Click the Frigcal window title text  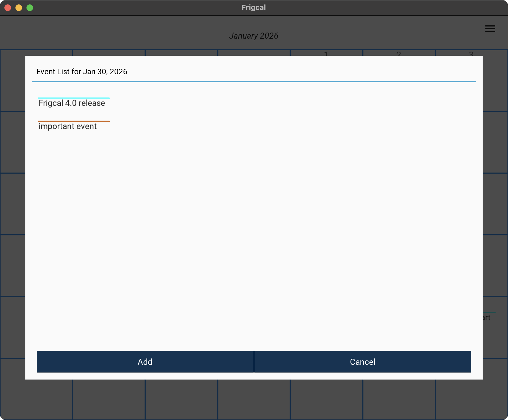click(253, 7)
